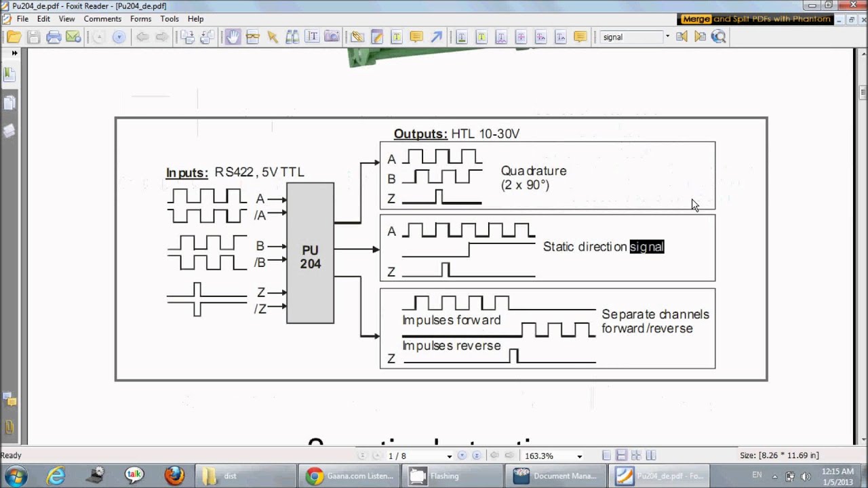The image size is (868, 488).
Task: Open the search box dropdown arrow
Action: pos(667,37)
